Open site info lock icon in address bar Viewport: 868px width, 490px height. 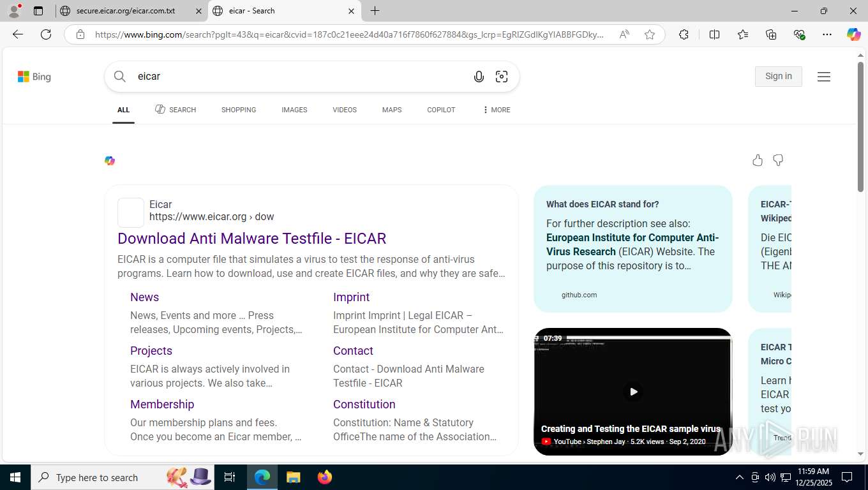tap(80, 34)
